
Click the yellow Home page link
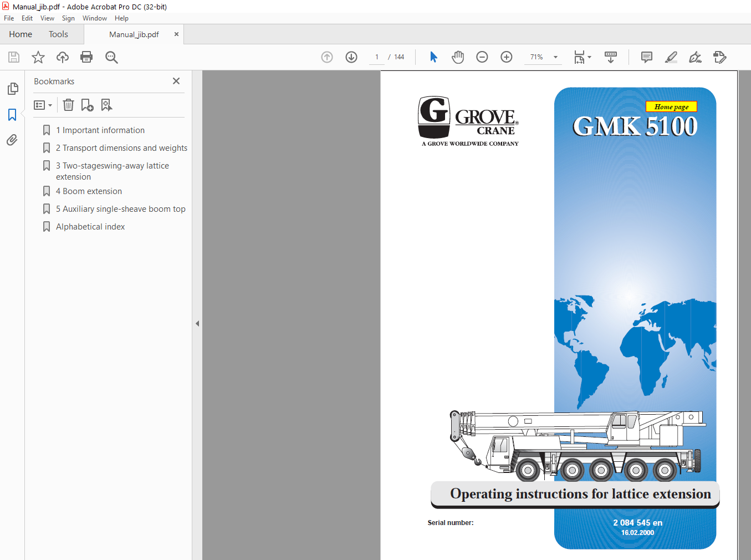[671, 107]
